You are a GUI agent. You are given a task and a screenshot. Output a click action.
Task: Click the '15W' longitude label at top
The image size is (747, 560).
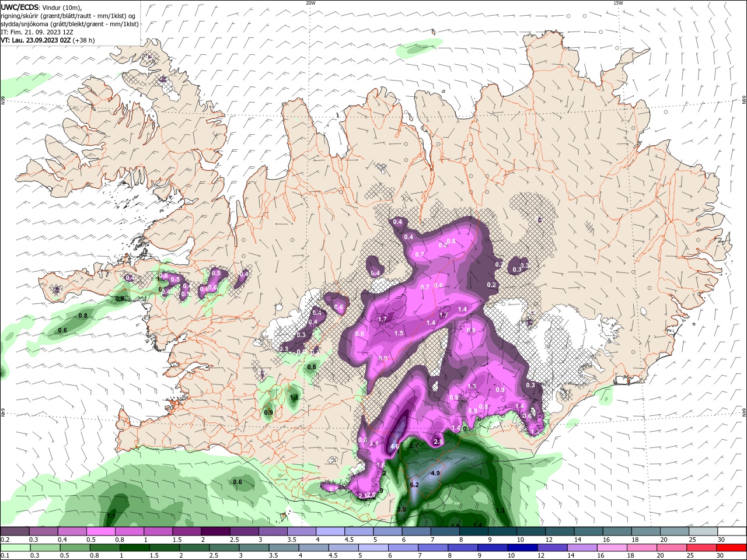point(618,3)
